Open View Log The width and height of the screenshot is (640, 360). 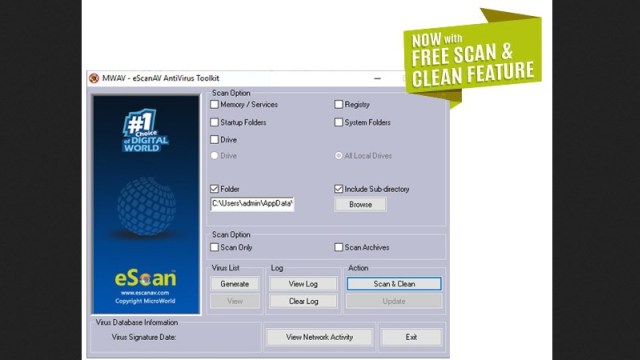303,284
